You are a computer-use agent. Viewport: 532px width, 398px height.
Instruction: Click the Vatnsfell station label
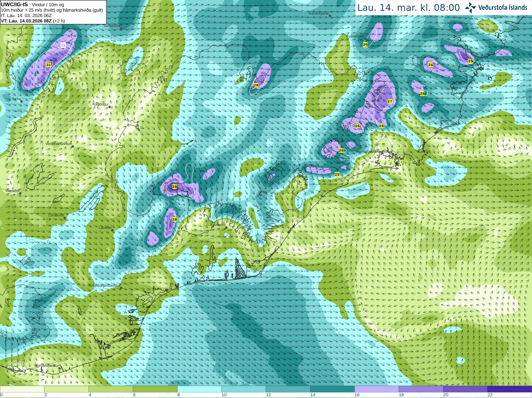(12, 191)
